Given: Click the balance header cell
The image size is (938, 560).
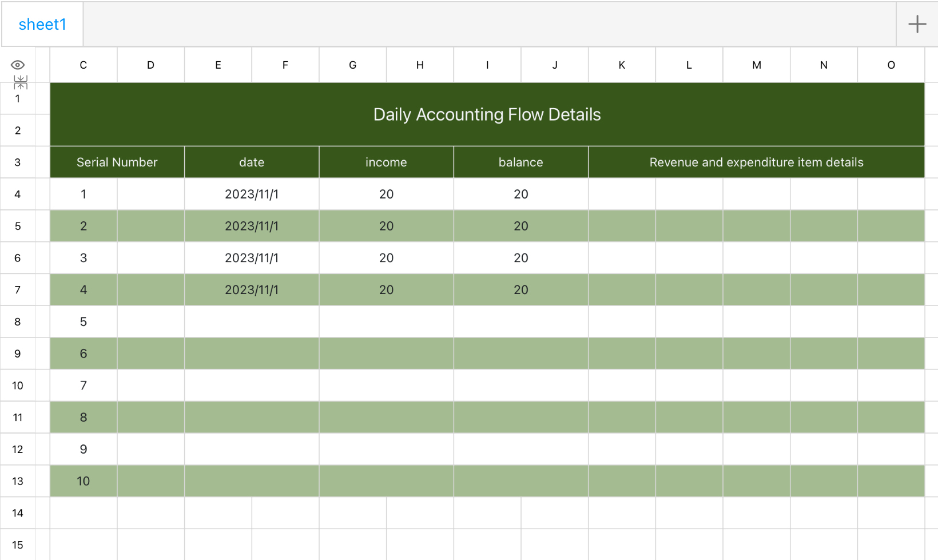Looking at the screenshot, I should 521,162.
